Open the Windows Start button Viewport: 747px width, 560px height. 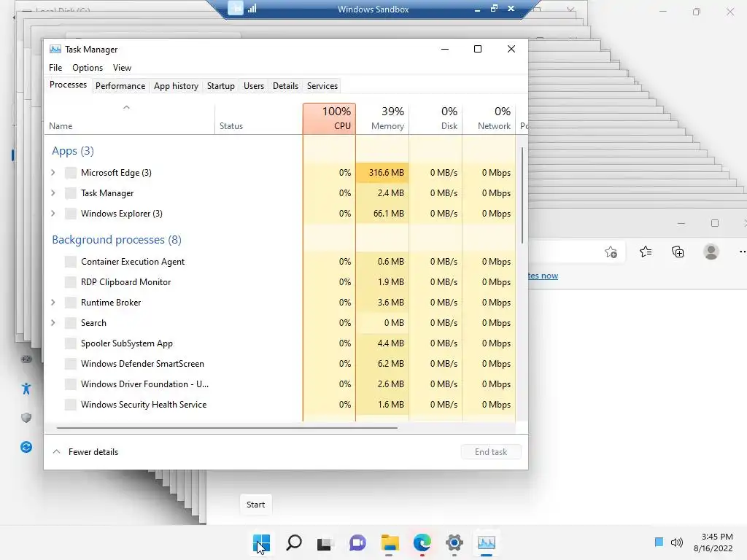click(261, 542)
